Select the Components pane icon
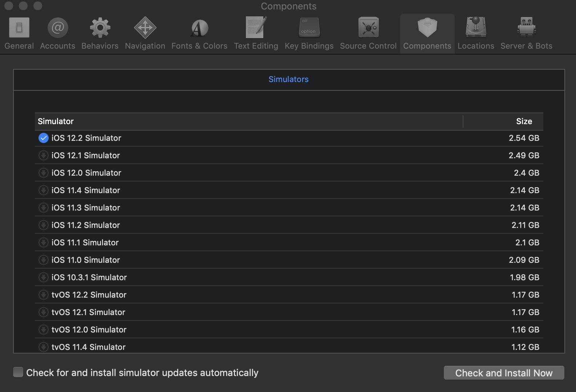 tap(427, 33)
